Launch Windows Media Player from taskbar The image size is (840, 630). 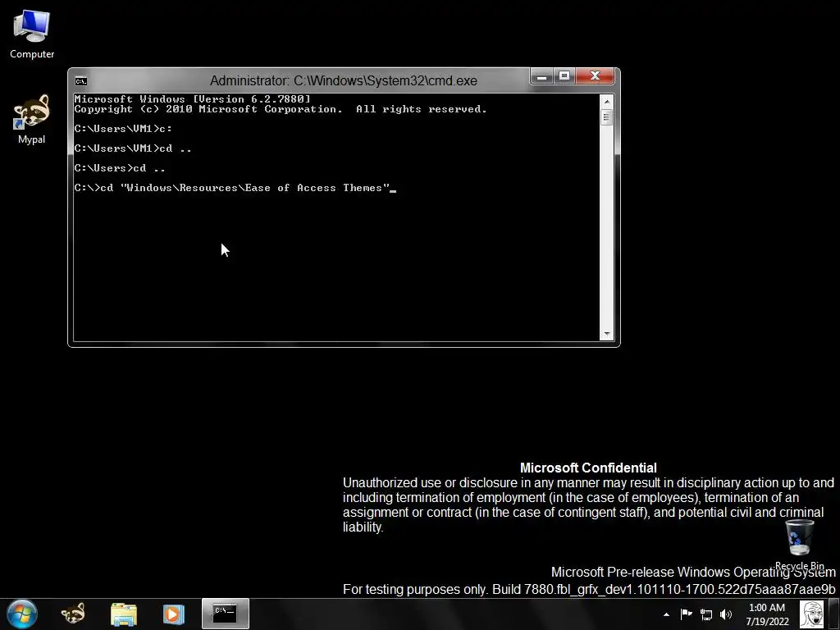(x=174, y=614)
